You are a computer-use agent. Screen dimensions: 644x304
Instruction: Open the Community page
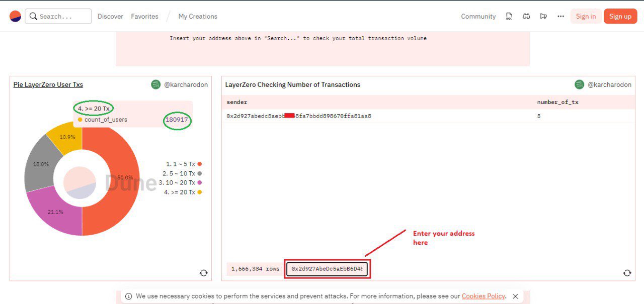[478, 16]
